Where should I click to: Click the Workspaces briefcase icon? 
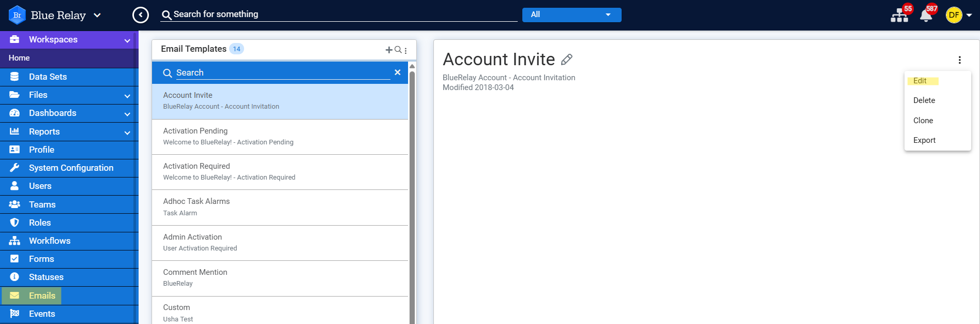[x=14, y=39]
